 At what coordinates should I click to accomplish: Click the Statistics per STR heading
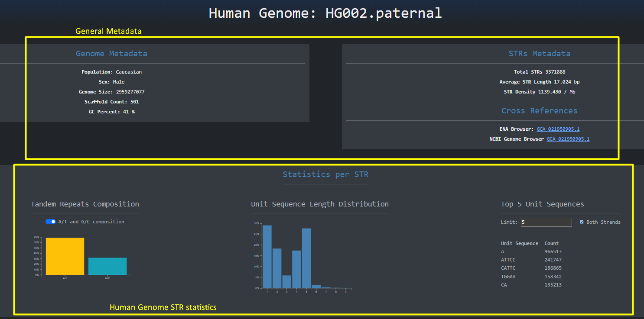click(325, 174)
